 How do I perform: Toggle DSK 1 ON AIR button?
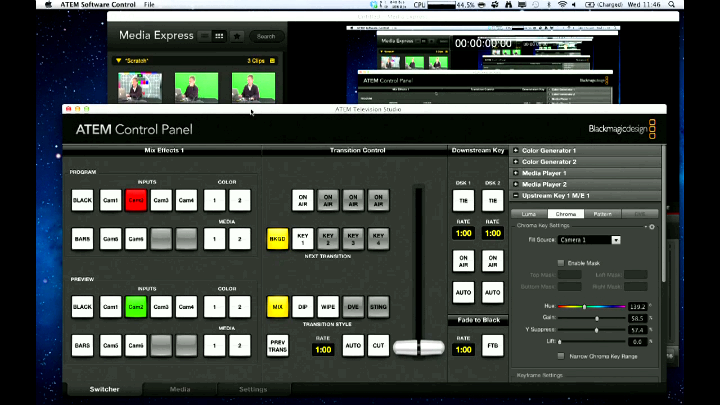[463, 261]
